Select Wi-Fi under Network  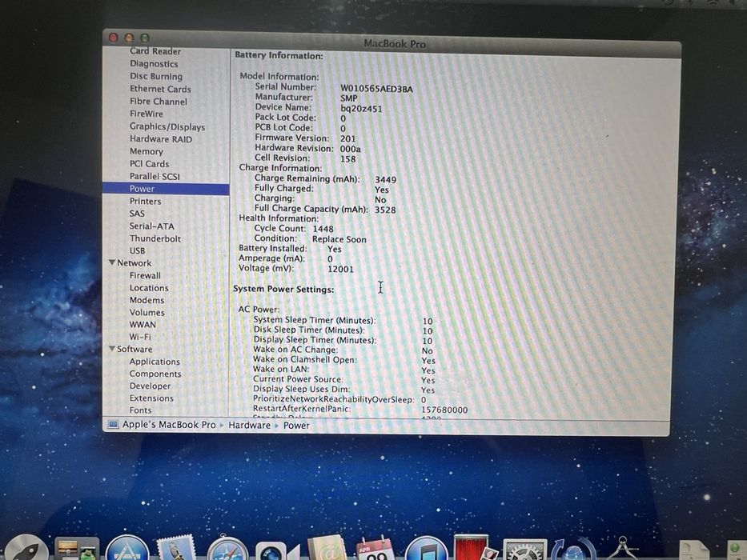[140, 337]
